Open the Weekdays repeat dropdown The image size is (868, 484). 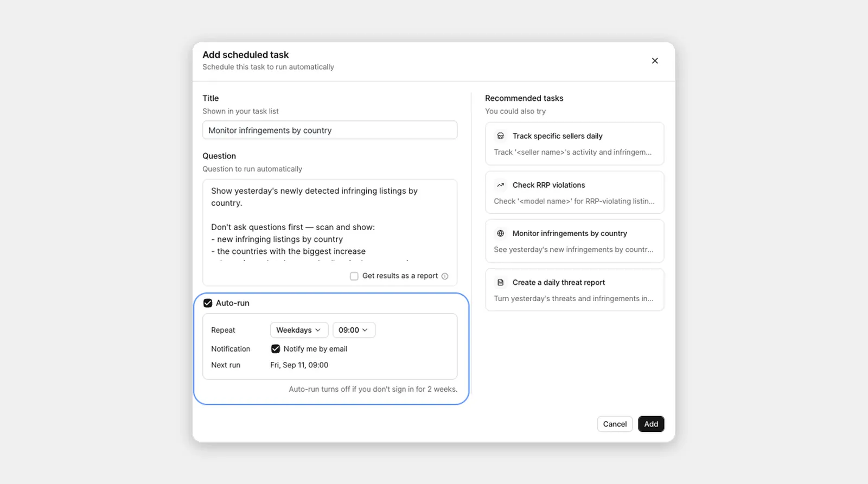pyautogui.click(x=299, y=330)
